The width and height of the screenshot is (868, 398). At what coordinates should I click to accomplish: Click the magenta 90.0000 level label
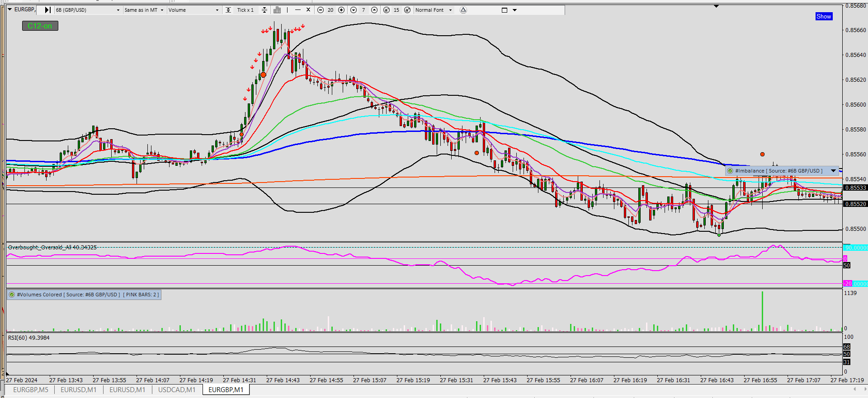855,248
